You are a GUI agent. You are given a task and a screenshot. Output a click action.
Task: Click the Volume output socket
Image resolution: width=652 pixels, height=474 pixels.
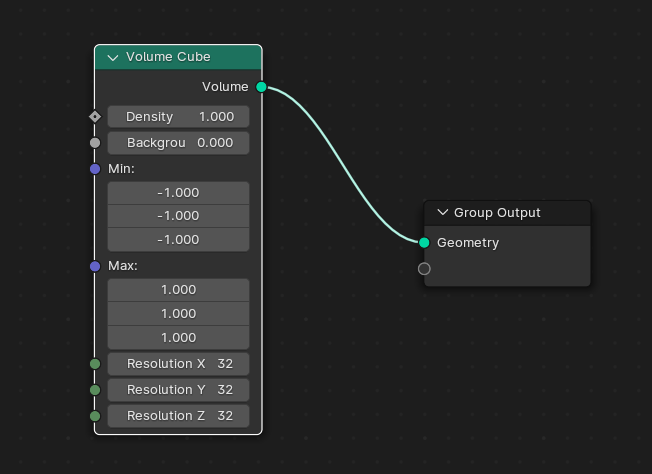click(x=261, y=87)
